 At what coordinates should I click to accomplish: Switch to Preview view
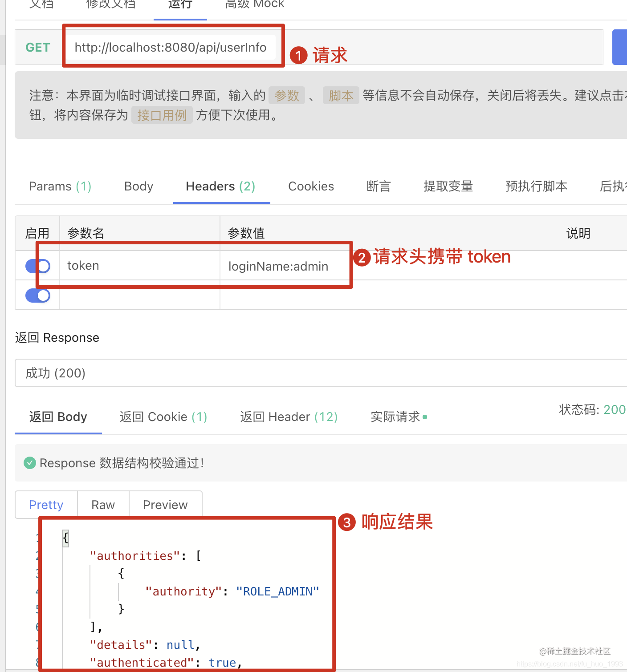coord(166,505)
